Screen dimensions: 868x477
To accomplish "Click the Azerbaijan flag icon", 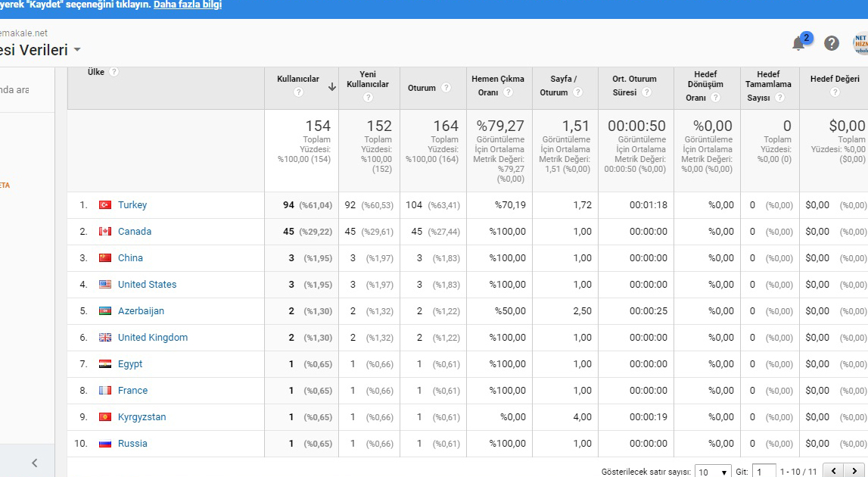I will pyautogui.click(x=105, y=311).
